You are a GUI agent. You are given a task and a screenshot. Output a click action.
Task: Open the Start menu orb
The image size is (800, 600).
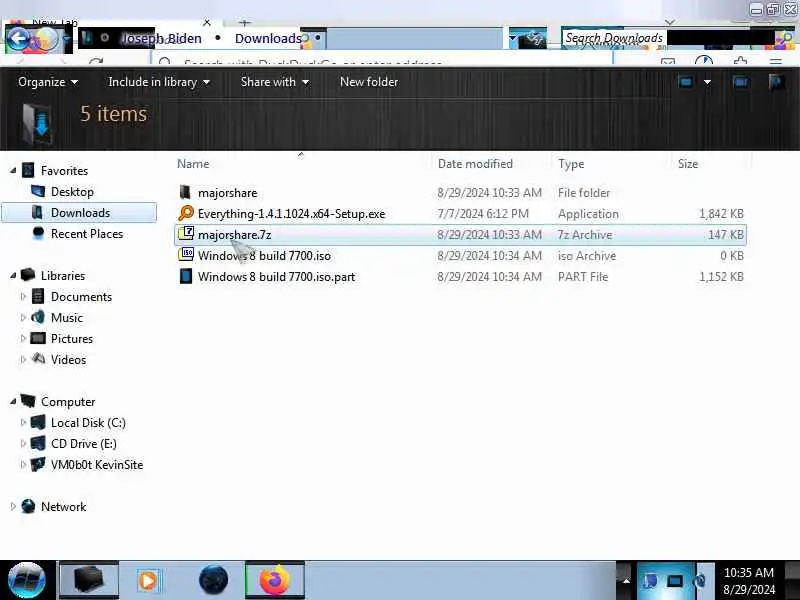tap(27, 580)
